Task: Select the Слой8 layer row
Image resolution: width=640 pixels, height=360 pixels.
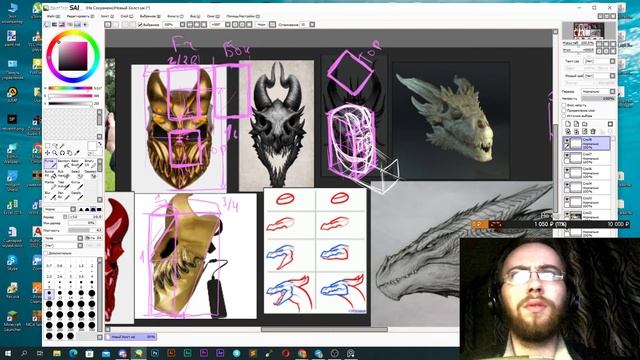Action: pos(587,143)
